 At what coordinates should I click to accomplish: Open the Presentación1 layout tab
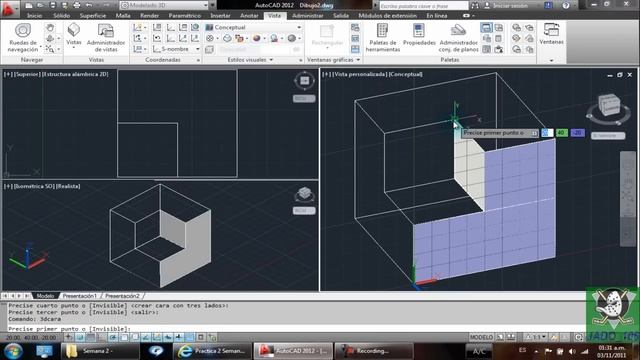(x=80, y=296)
